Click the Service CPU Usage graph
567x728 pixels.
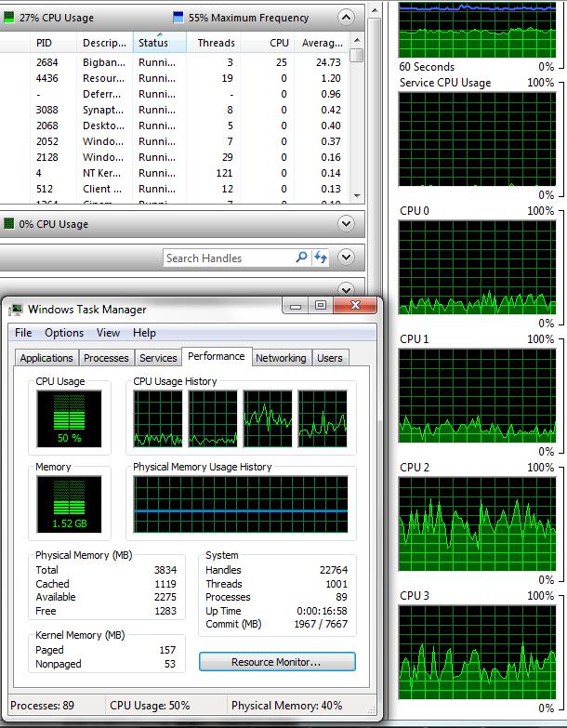[477, 139]
